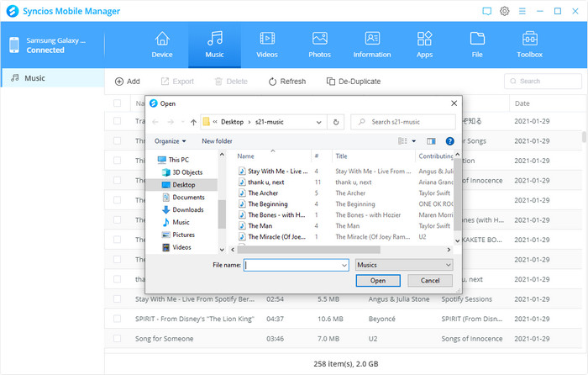Close the Open dialog
The image size is (588, 375).
tap(454, 103)
